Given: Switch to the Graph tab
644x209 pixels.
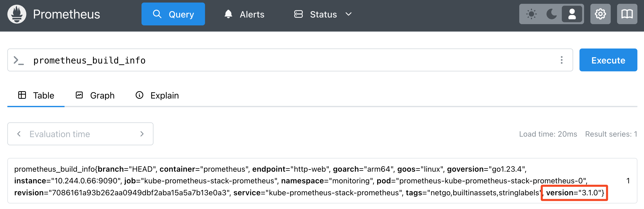Looking at the screenshot, I should click(95, 95).
